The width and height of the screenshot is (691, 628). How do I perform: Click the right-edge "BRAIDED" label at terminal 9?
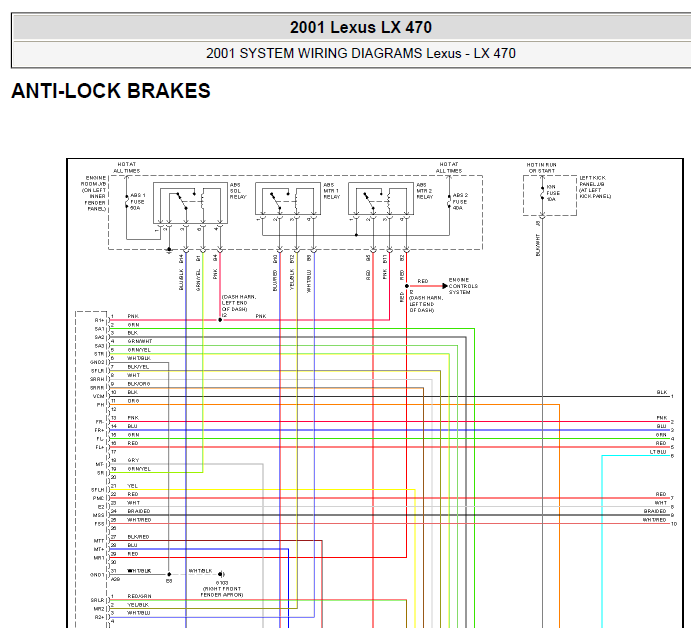point(655,511)
